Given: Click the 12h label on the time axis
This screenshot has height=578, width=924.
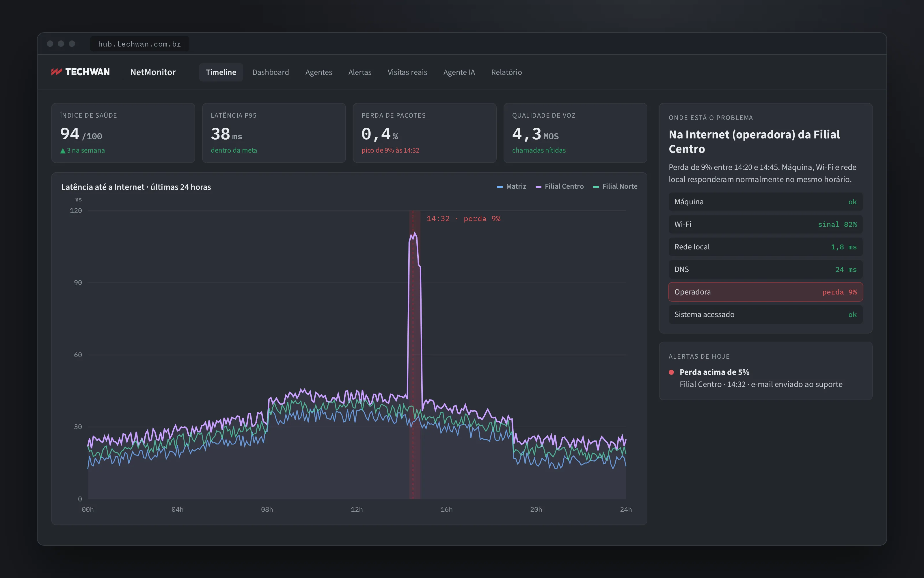Looking at the screenshot, I should pyautogui.click(x=357, y=510).
